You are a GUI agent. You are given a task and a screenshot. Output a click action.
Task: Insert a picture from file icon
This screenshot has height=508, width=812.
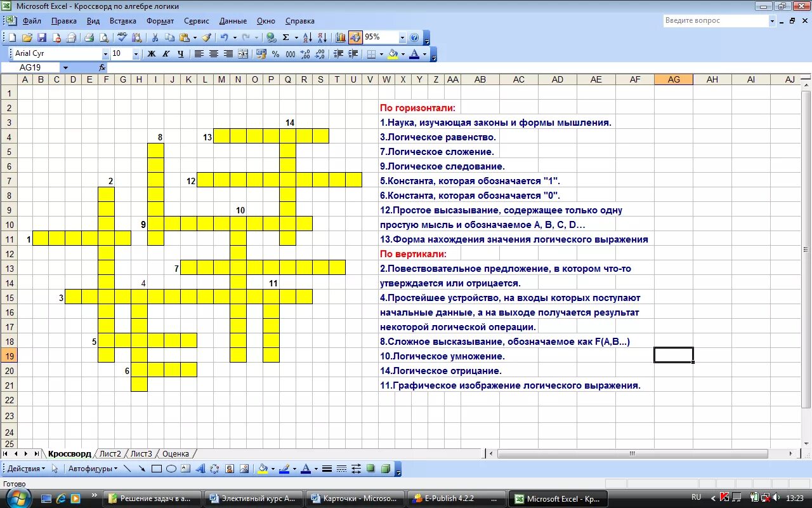244,469
